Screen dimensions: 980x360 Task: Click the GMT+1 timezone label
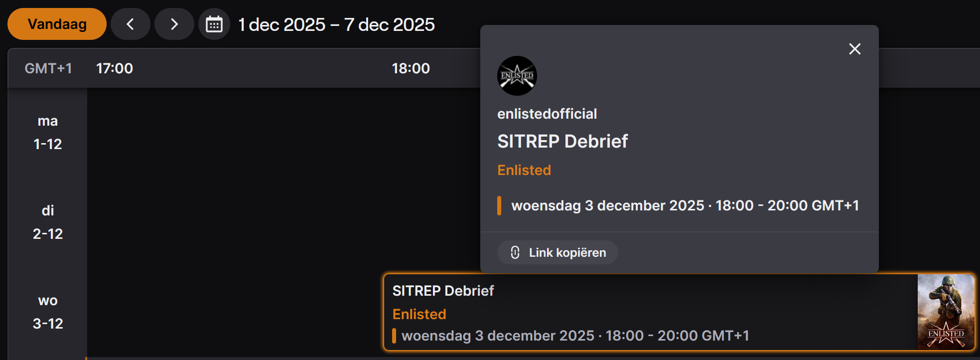(48, 68)
